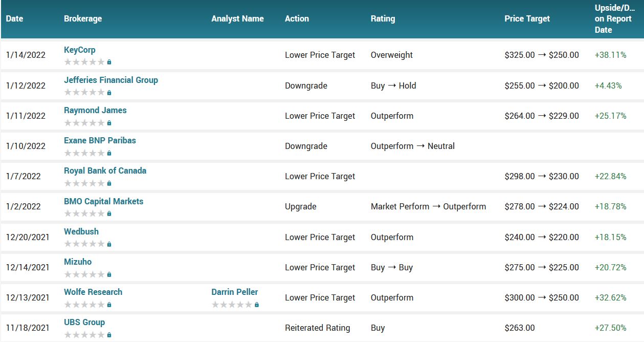Click the star rating under Royal Bank of Canada

[84, 183]
